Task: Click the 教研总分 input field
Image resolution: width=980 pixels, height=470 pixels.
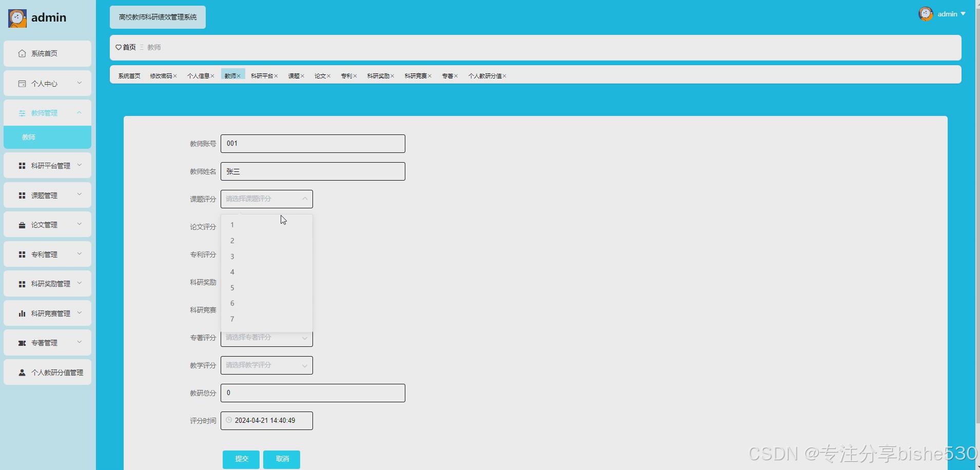Action: point(313,393)
